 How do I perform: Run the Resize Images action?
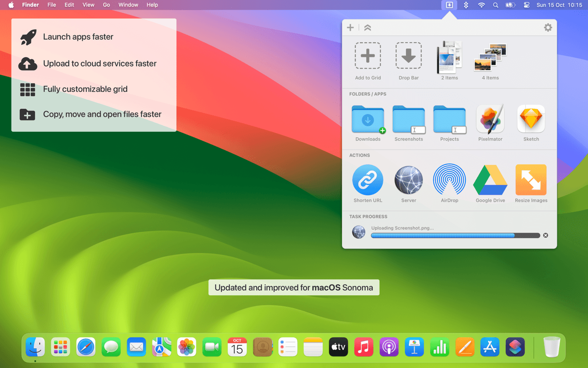pos(530,180)
